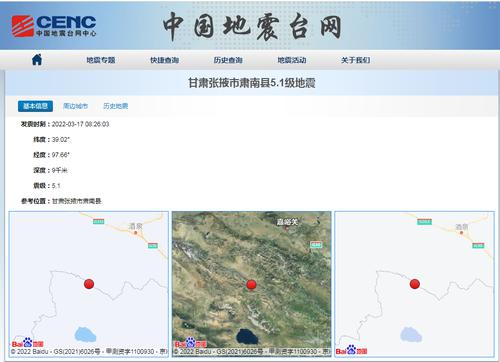
Task: Click the reference location 甘肃张掖市肃南县
Action: pyautogui.click(x=76, y=201)
